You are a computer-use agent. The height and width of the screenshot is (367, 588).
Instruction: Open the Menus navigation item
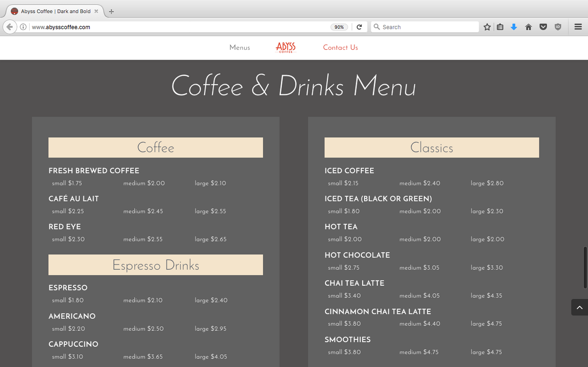240,47
